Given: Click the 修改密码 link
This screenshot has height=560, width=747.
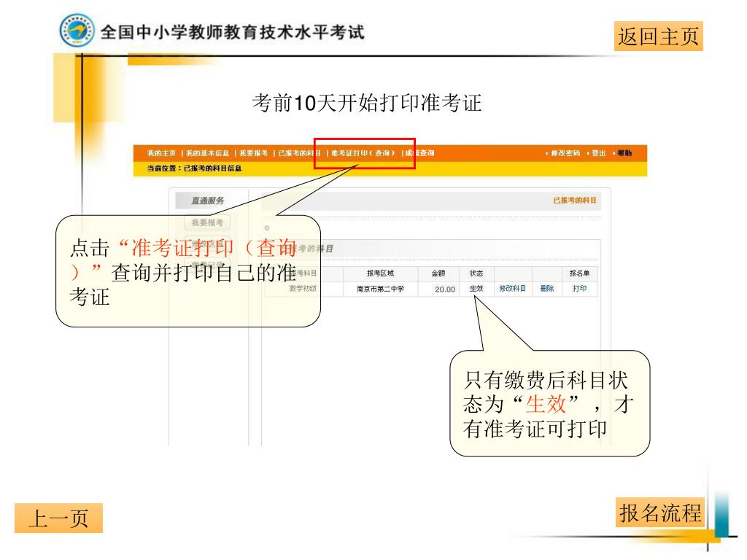Looking at the screenshot, I should click(565, 153).
